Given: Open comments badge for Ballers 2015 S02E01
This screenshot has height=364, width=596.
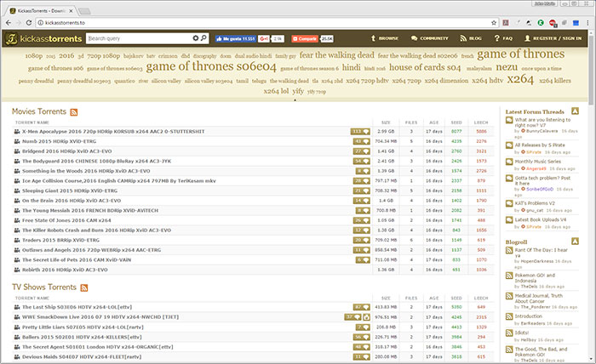Looking at the screenshot, I should click(362, 337).
